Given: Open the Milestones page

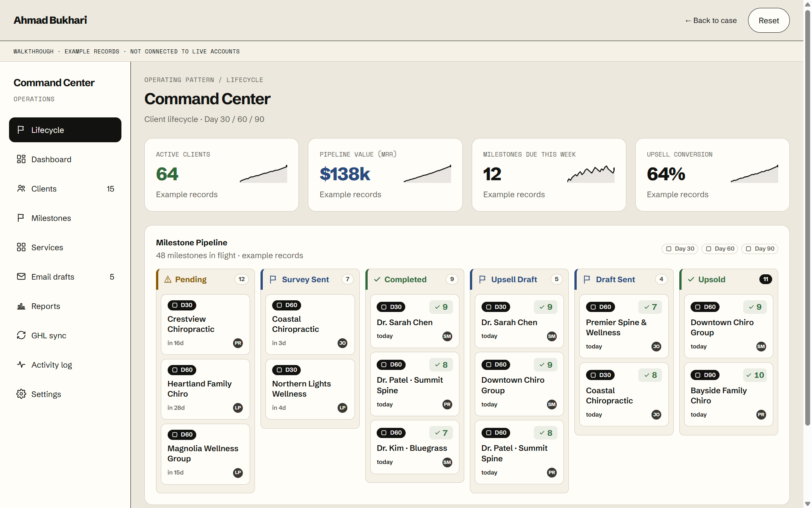Looking at the screenshot, I should (65, 218).
